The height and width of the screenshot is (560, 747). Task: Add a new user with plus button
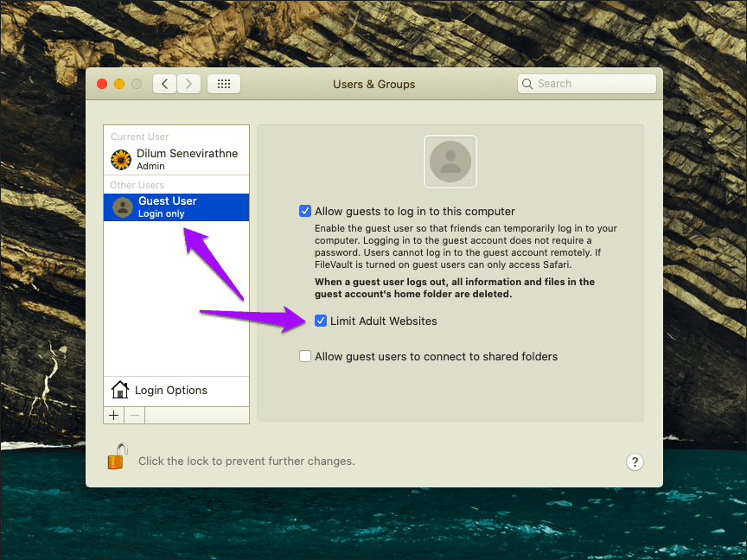(x=114, y=415)
